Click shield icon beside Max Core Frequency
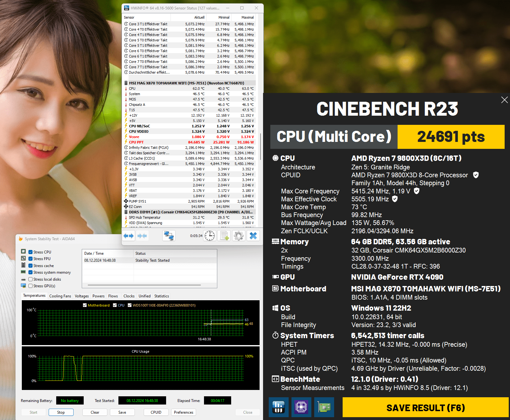 417,191
